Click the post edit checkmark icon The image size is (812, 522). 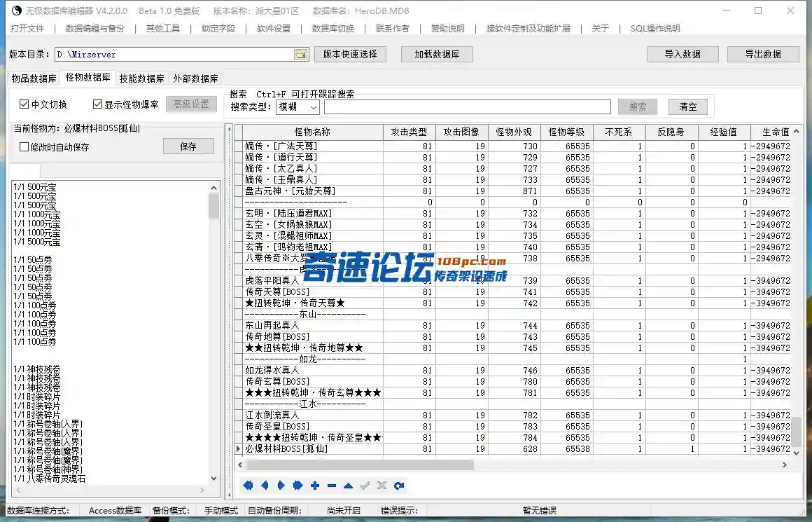coord(365,485)
